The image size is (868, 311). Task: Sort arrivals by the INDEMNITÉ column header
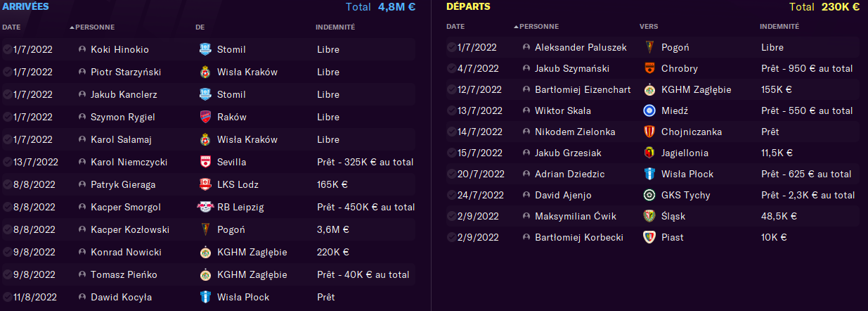(x=335, y=27)
